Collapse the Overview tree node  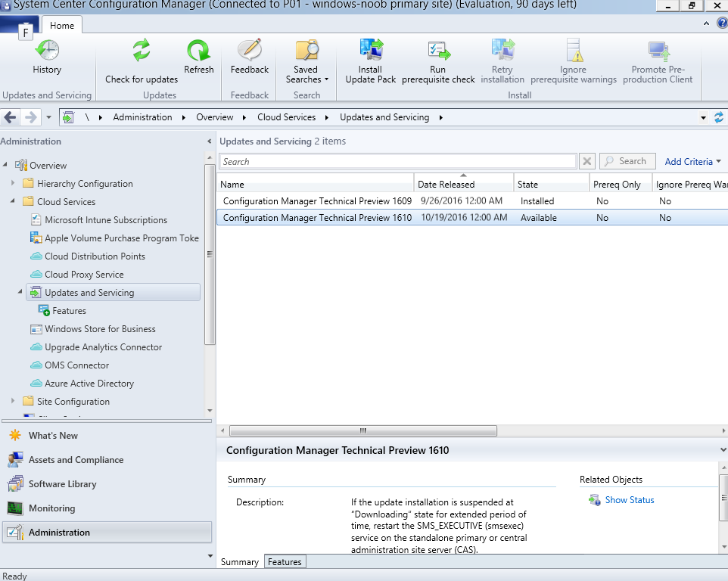[x=5, y=165]
